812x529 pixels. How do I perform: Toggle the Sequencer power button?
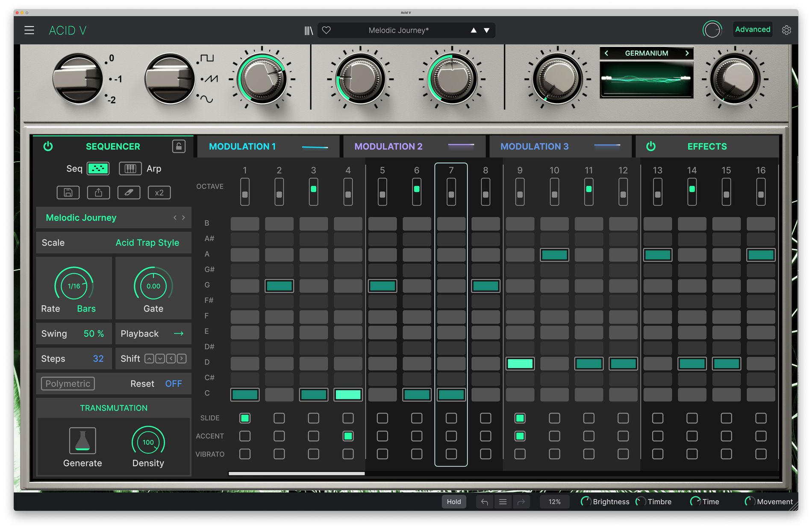[48, 146]
